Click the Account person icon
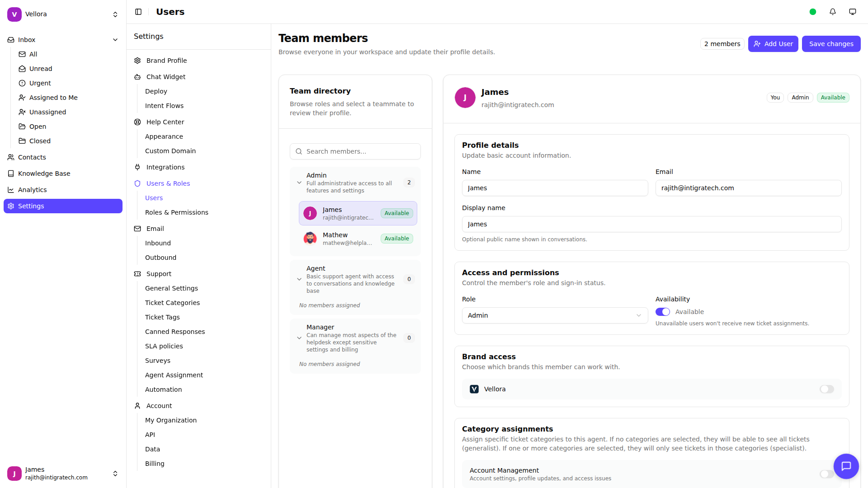The width and height of the screenshot is (868, 488). (x=137, y=406)
